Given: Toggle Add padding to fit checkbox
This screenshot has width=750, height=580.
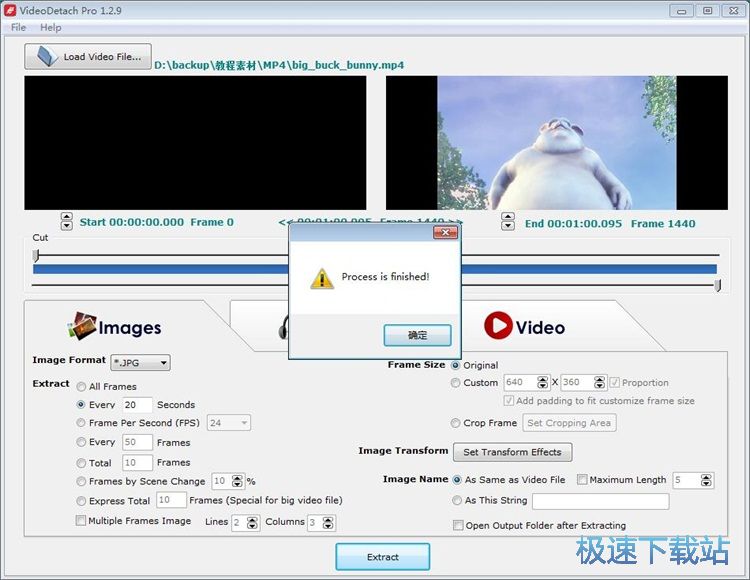Looking at the screenshot, I should [x=509, y=400].
